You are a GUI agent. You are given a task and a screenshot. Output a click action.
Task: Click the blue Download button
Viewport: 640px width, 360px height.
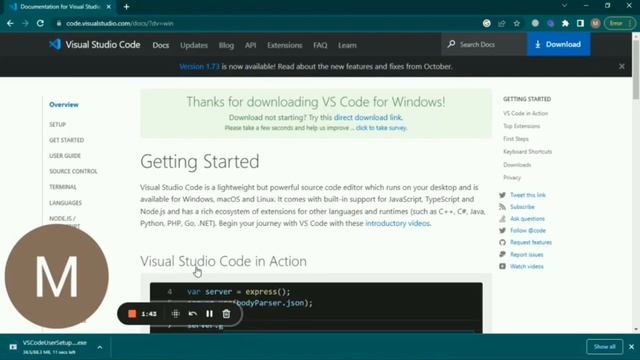pyautogui.click(x=558, y=44)
